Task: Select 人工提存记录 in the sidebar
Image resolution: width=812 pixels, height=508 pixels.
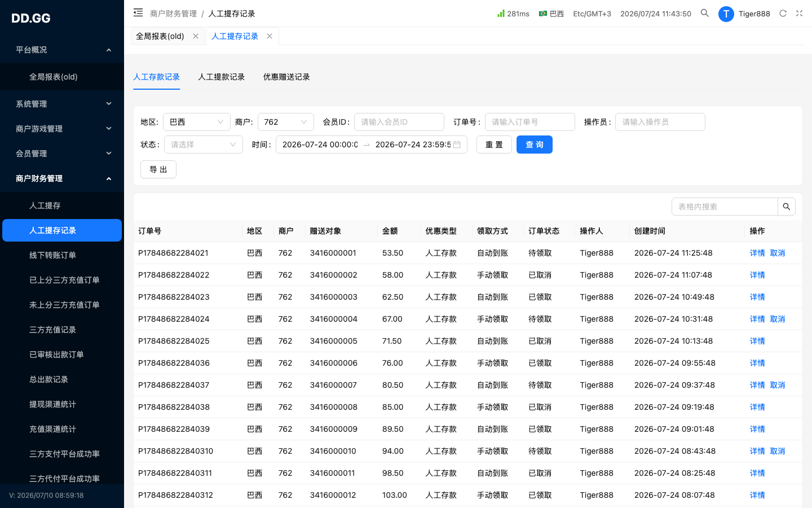Action: (62, 230)
